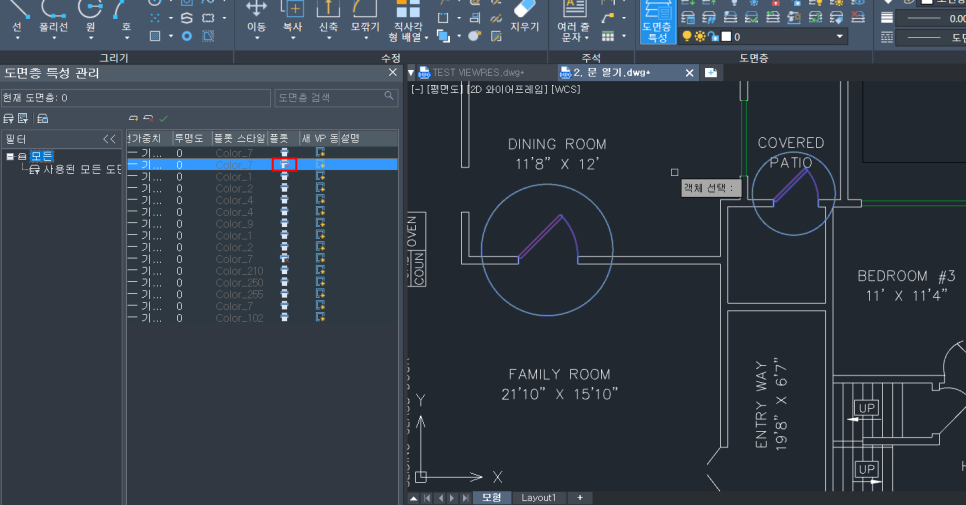Select the Hatch tool icon
This screenshot has width=966, height=505.
(x=155, y=36)
